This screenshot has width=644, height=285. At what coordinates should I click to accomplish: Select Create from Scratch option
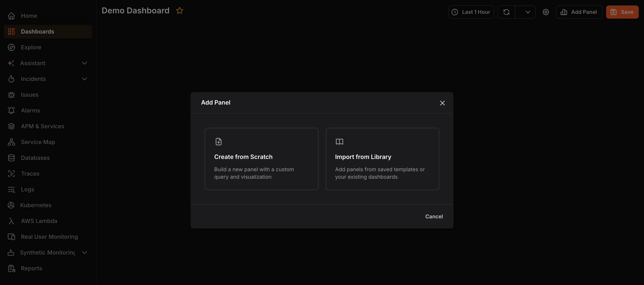261,159
